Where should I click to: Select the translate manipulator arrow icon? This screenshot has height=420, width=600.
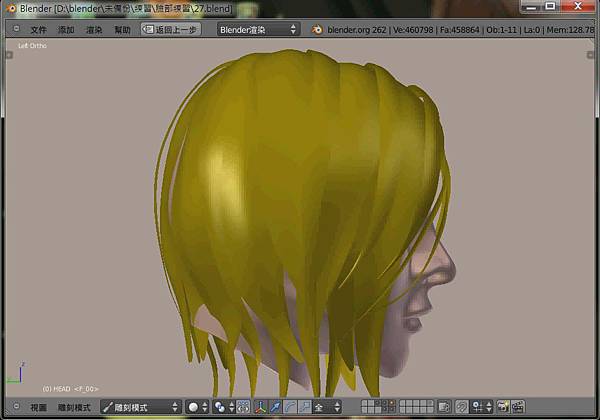[276, 407]
